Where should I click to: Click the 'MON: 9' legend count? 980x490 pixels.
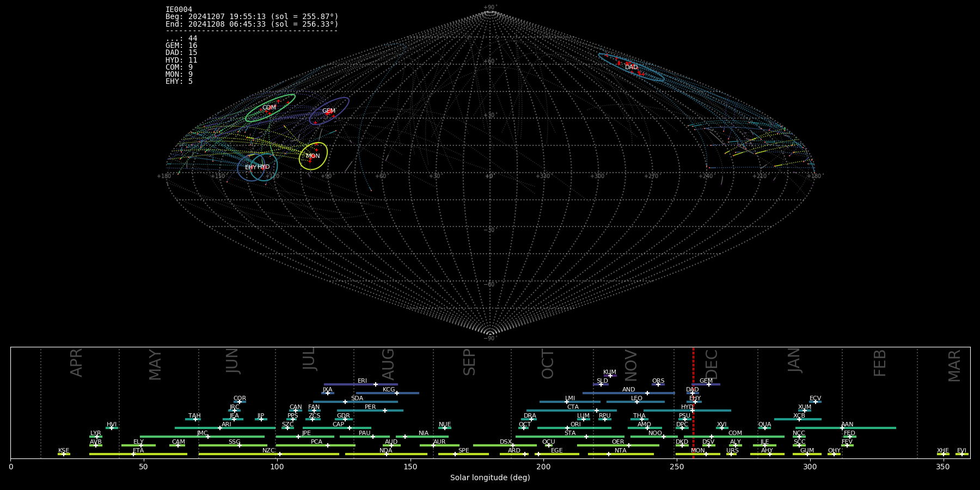179,74
